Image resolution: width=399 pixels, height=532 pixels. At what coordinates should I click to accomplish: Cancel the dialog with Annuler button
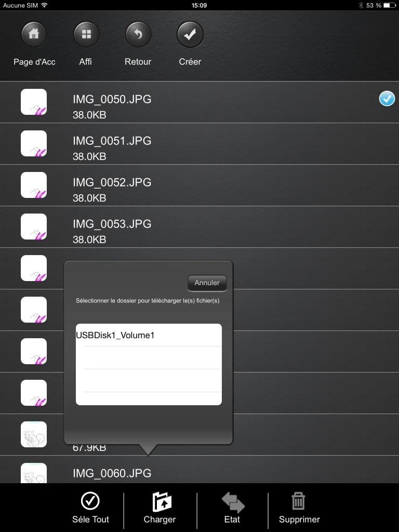pos(207,283)
